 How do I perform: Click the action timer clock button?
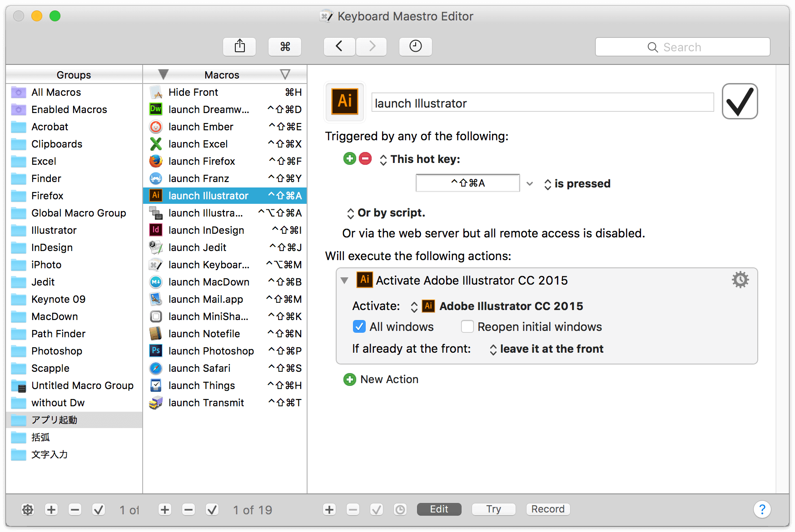tap(400, 510)
